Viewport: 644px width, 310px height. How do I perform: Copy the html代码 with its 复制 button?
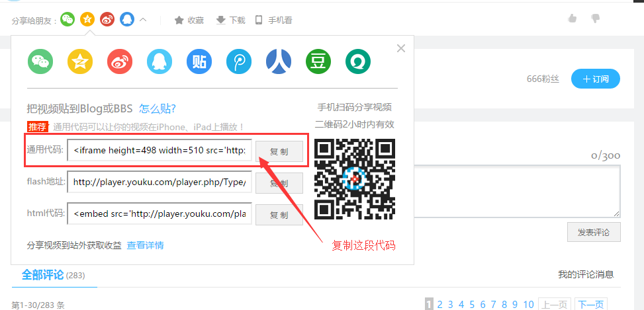(x=279, y=215)
